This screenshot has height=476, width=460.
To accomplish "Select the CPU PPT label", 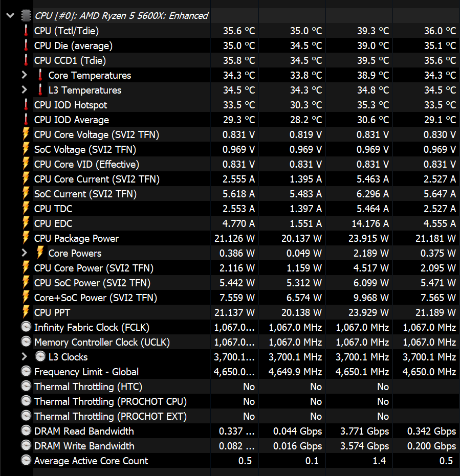I will [x=52, y=313].
